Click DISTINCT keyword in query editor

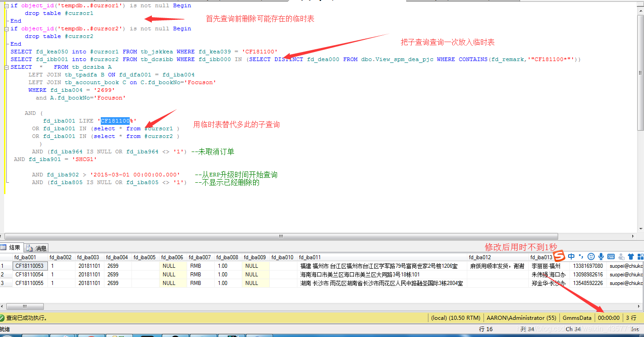click(x=289, y=59)
